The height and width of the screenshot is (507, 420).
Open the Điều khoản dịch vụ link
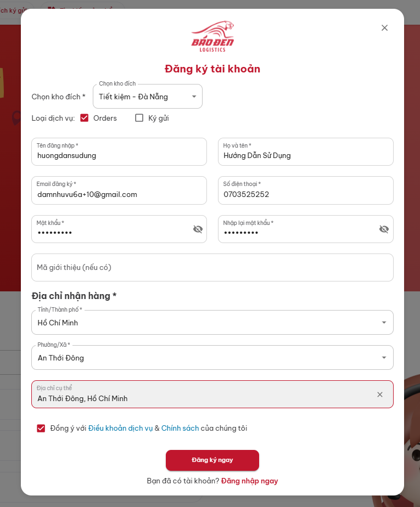coord(120,429)
